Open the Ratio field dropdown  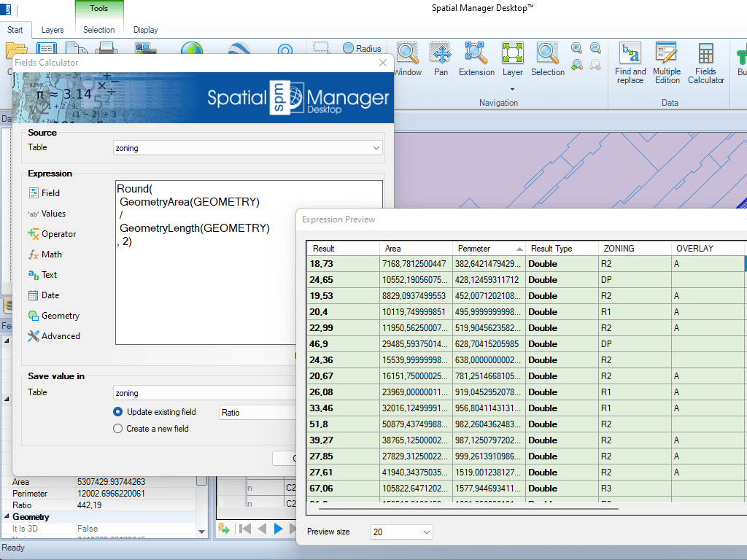tap(258, 413)
